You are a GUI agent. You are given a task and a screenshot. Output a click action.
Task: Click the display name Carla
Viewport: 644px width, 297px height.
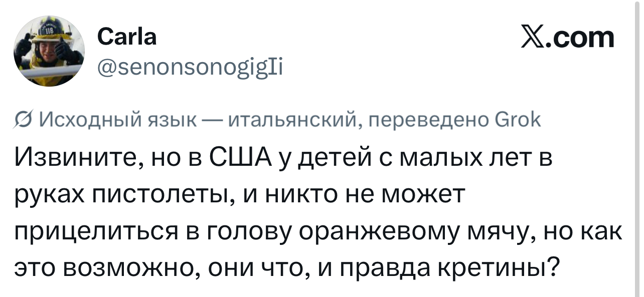126,37
